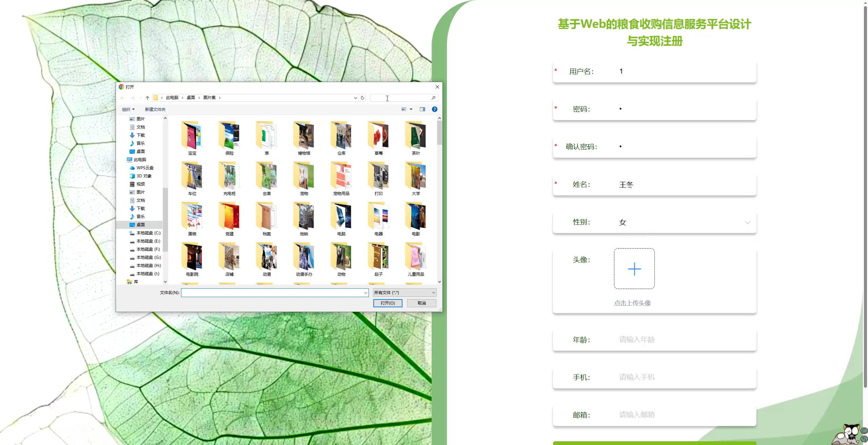Screen dimensions: 868x445
Task: Click the 取消 button
Action: pos(421,303)
